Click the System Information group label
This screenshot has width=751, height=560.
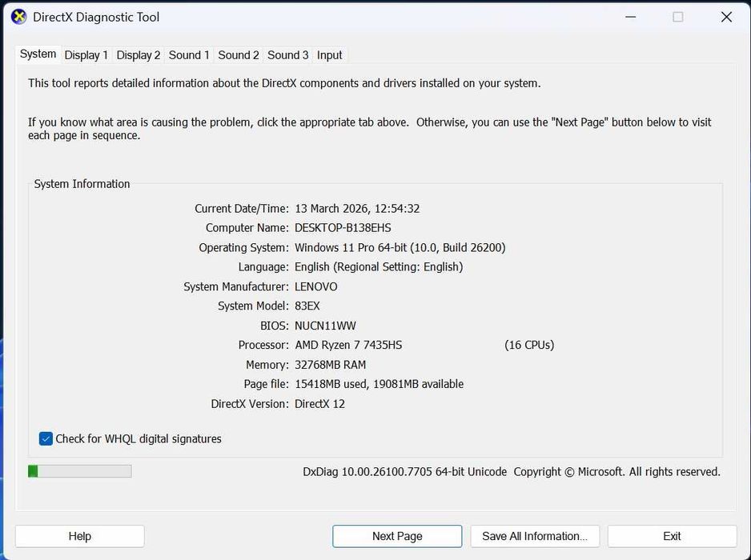(x=82, y=184)
